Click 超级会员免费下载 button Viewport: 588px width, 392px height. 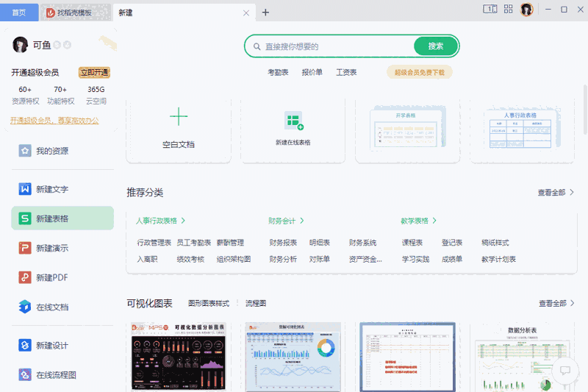[419, 72]
